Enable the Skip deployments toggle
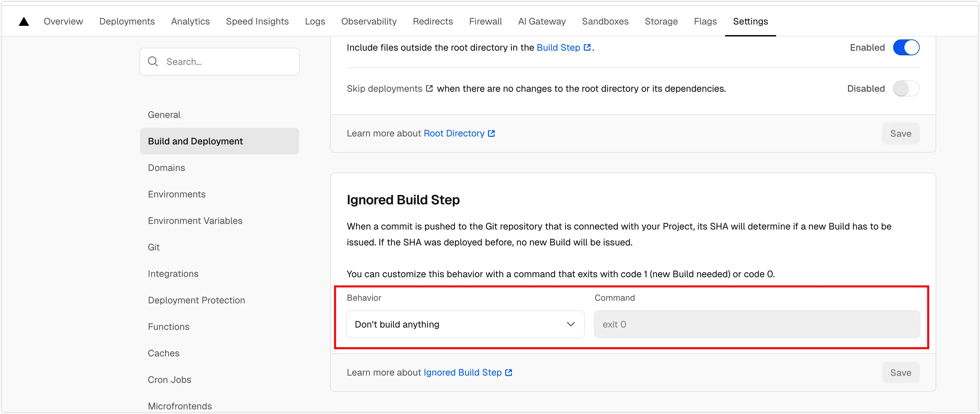This screenshot has height=414, width=980. coord(906,88)
